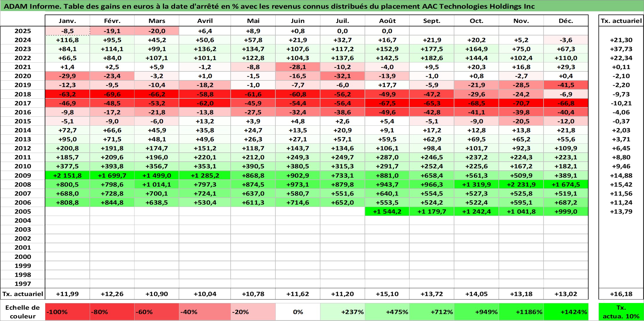Select the Janv. column header

click(x=67, y=21)
